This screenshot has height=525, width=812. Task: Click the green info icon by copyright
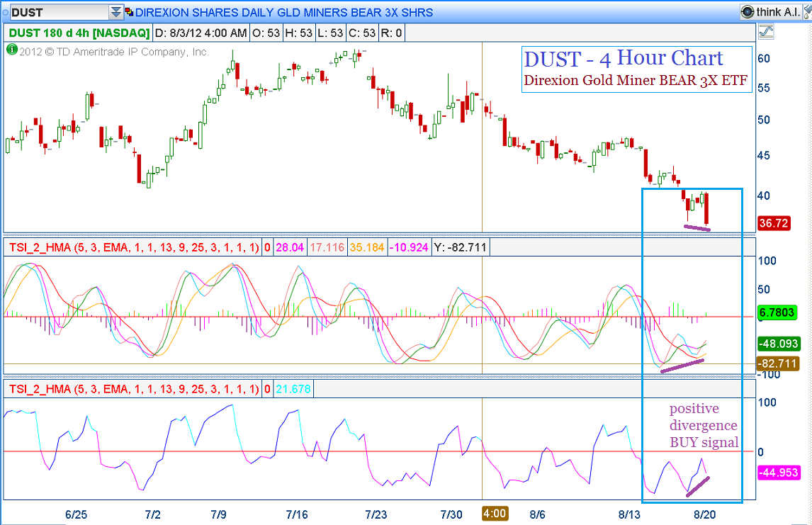pos(12,50)
